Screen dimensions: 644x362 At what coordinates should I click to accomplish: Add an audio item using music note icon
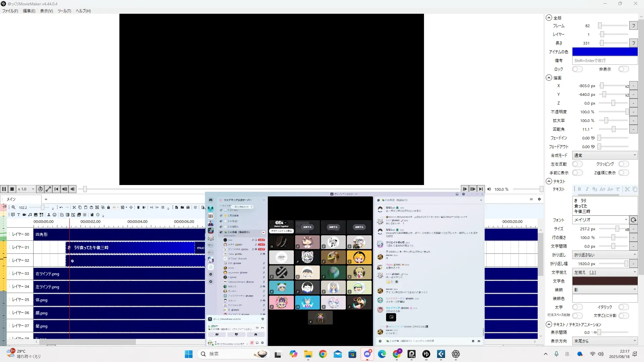[x=30, y=215]
